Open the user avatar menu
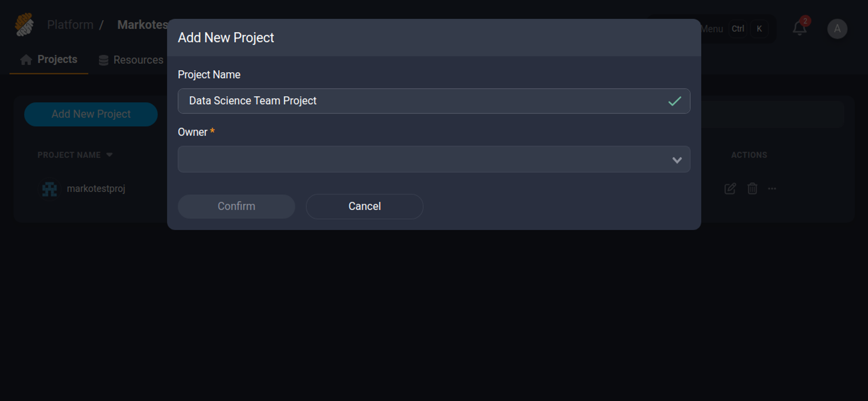868x401 pixels. (x=837, y=29)
